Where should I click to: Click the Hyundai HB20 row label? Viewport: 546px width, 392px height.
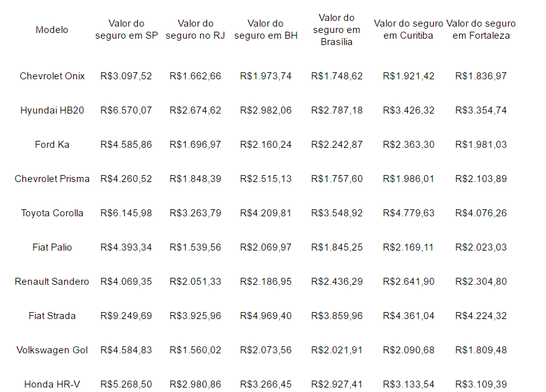(52, 110)
